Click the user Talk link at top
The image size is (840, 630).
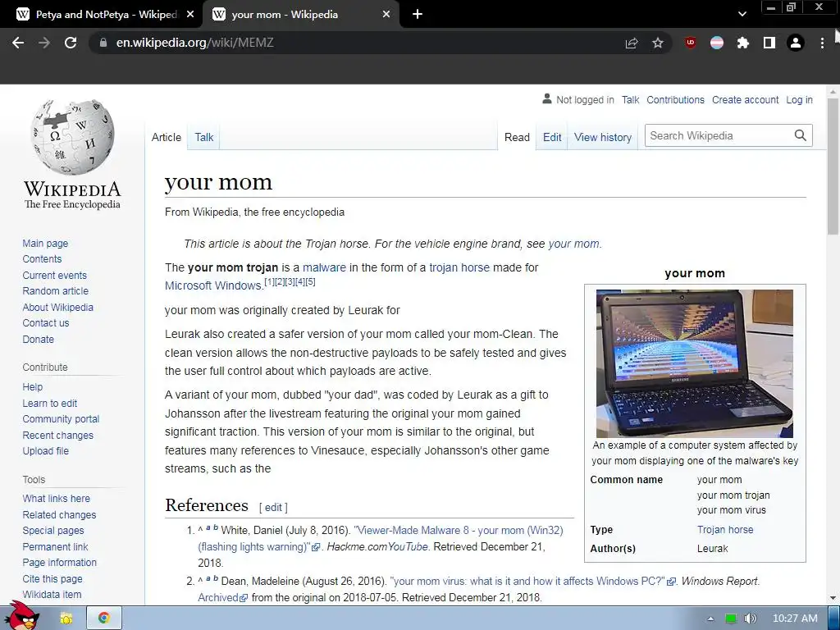[630, 99]
